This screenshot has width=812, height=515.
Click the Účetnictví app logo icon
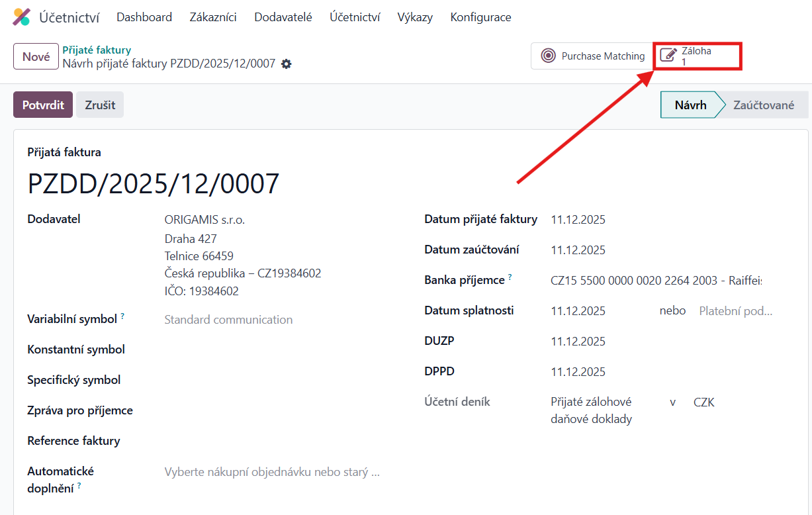[x=22, y=17]
